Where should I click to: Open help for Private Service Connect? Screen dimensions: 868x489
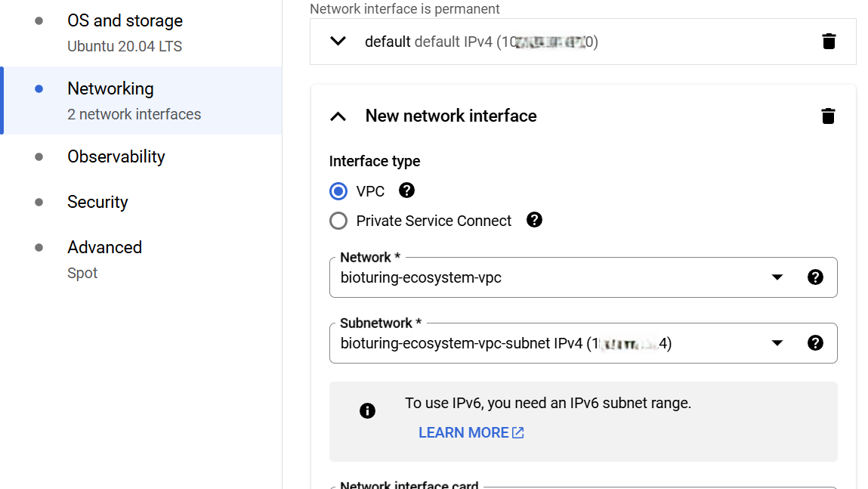coord(534,220)
